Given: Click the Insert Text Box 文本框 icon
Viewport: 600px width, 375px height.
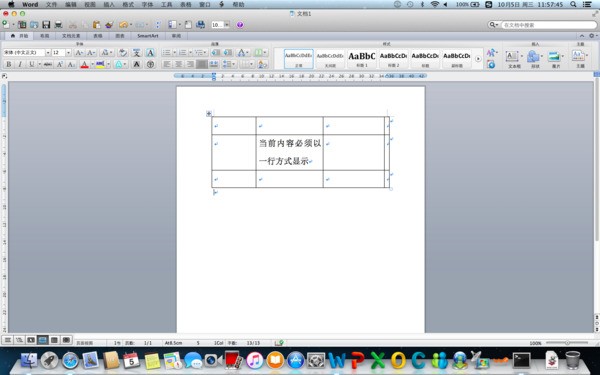Looking at the screenshot, I should [x=512, y=57].
